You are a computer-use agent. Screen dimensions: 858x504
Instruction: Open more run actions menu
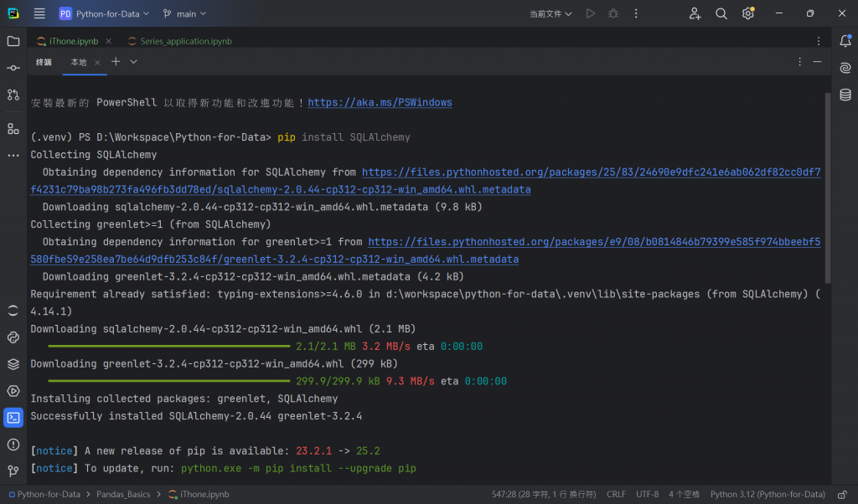(636, 13)
